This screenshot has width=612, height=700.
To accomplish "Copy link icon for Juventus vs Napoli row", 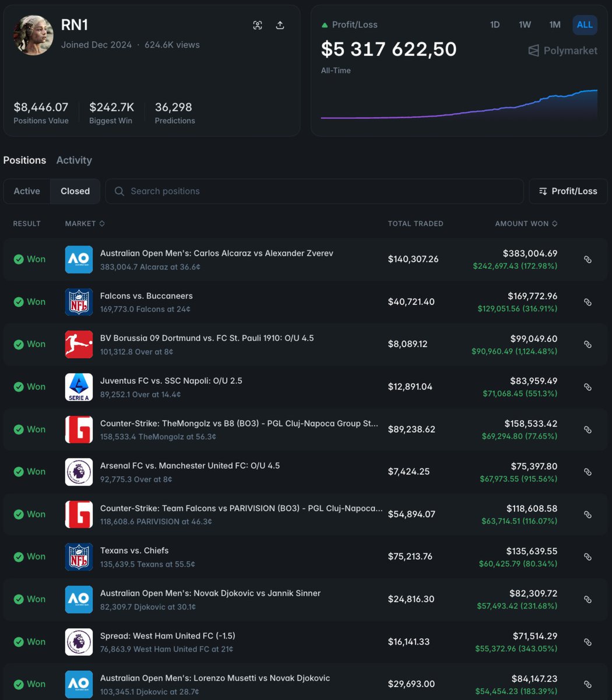I will tap(588, 387).
